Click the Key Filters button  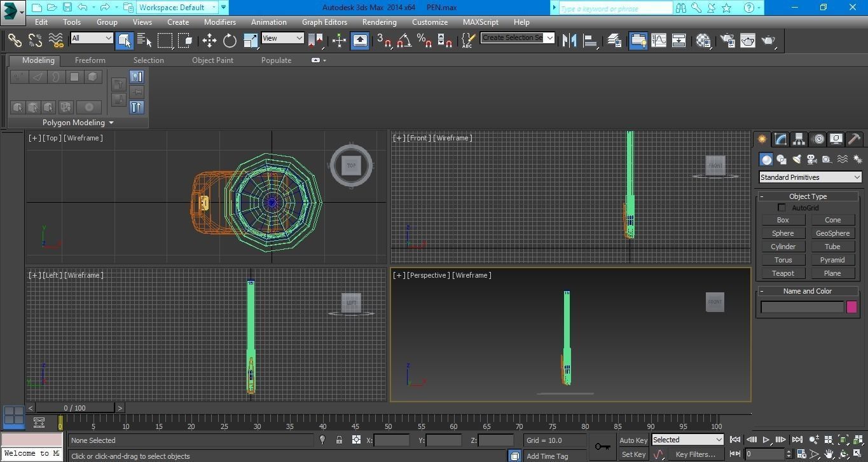click(696, 454)
